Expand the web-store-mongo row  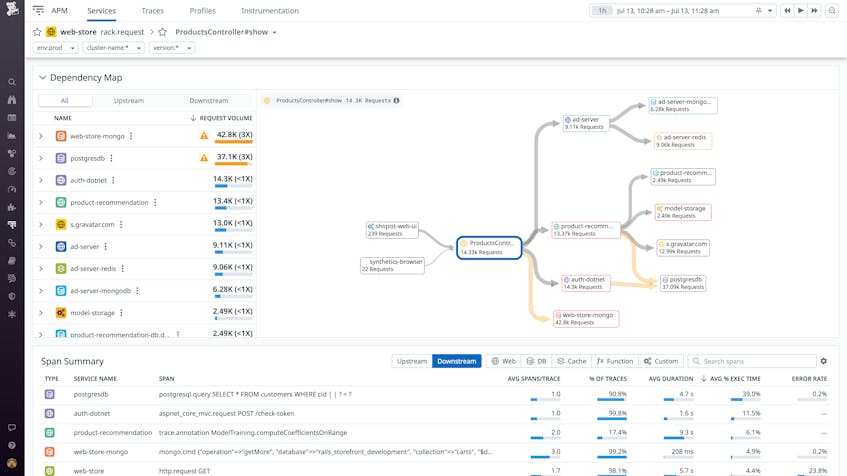(41, 136)
